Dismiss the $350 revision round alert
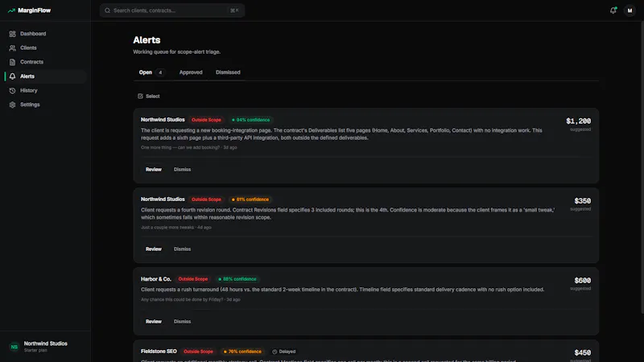644x362 pixels. coord(183,249)
